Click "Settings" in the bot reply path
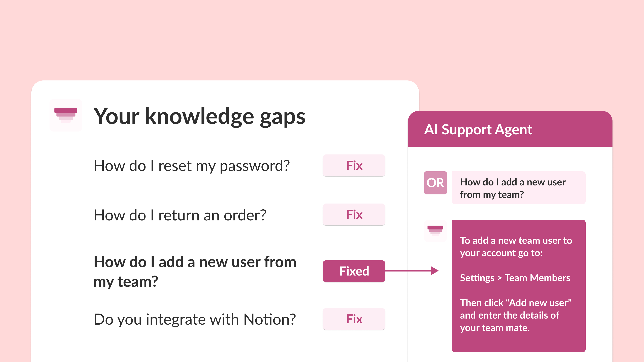Screen dimensions: 644x362 pyautogui.click(x=477, y=278)
